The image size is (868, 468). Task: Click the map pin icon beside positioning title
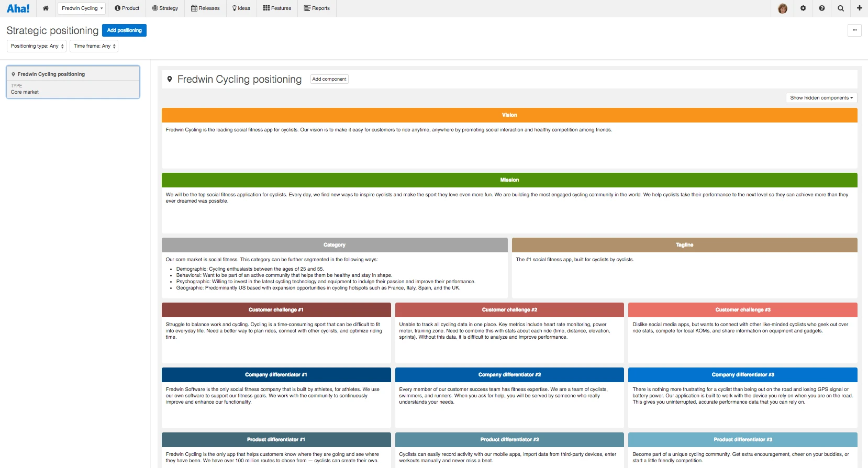pos(170,79)
